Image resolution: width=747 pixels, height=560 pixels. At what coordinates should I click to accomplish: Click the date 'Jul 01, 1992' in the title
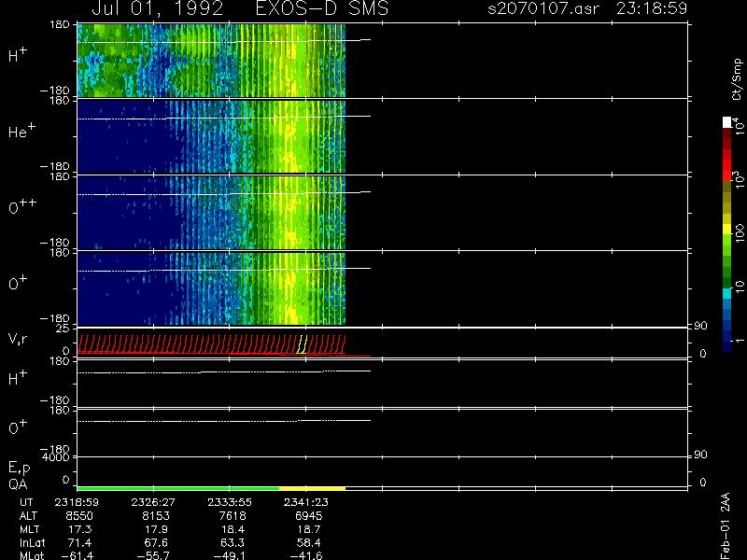(x=158, y=8)
